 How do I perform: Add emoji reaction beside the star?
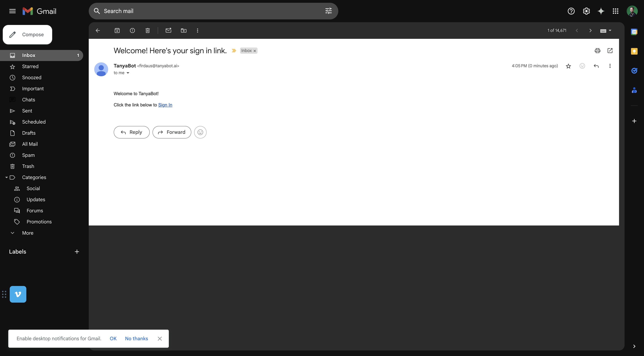click(x=582, y=66)
